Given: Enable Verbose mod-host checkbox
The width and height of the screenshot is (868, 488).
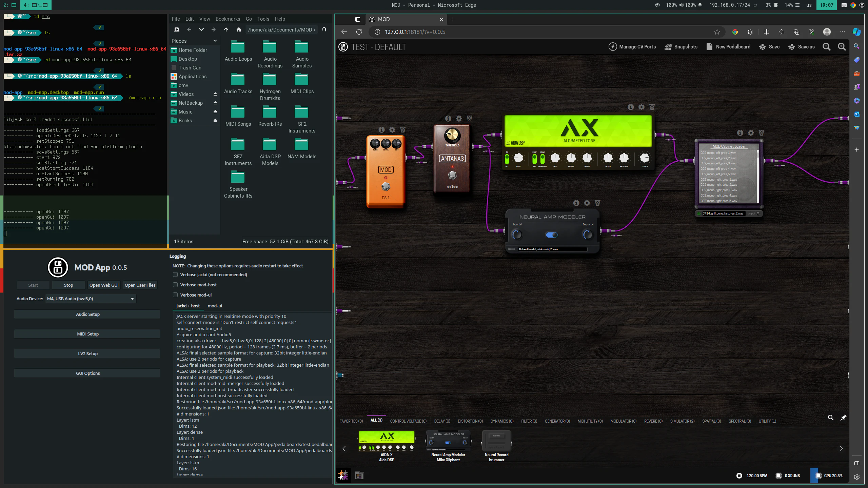Looking at the screenshot, I should point(175,285).
